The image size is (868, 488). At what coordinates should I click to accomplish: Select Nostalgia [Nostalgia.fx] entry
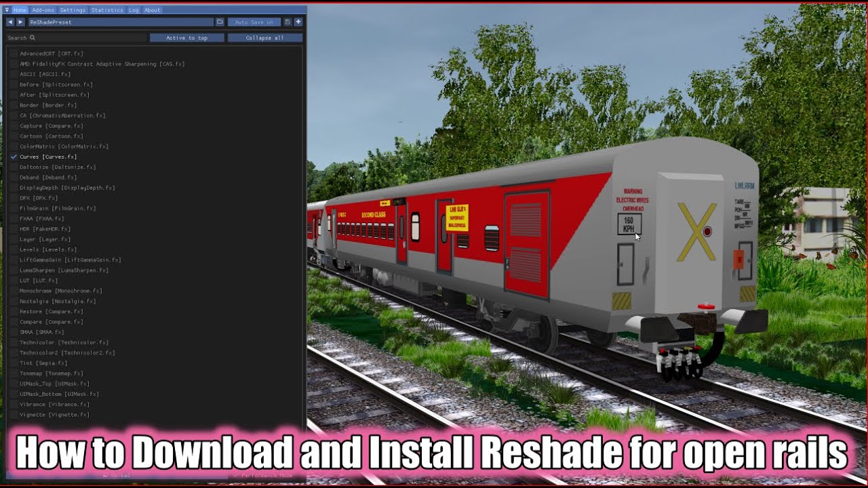(x=58, y=301)
